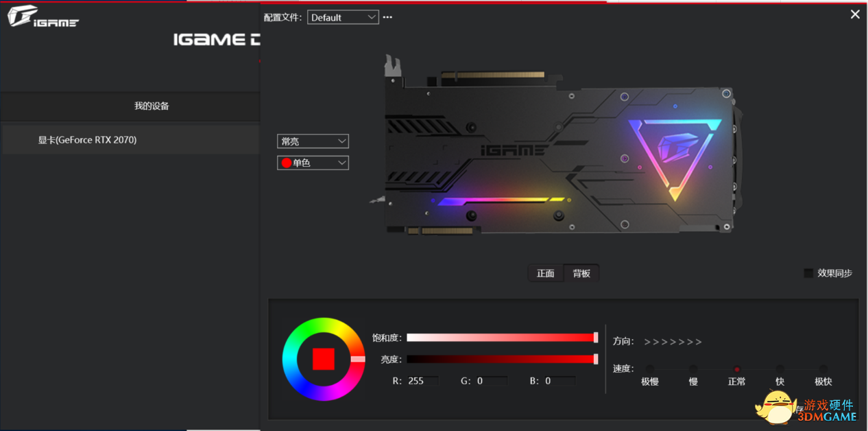Viewport: 868px width, 431px height.
Task: Open the profile options ellipsis menu
Action: 387,17
